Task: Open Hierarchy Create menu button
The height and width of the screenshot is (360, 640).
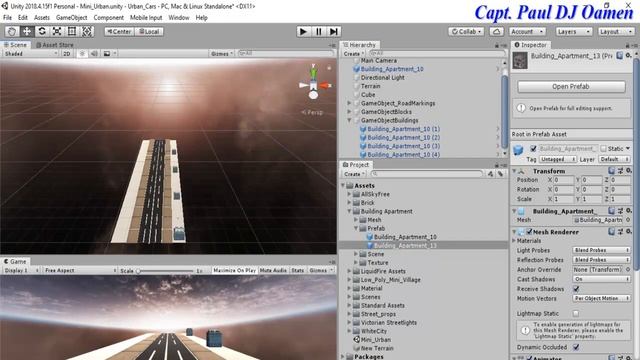Action: tap(353, 54)
